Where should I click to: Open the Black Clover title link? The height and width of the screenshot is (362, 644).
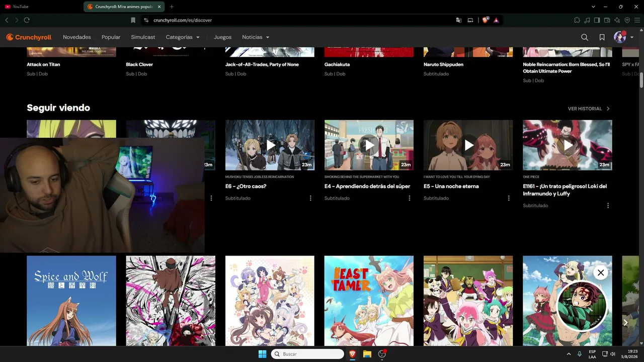(x=139, y=64)
